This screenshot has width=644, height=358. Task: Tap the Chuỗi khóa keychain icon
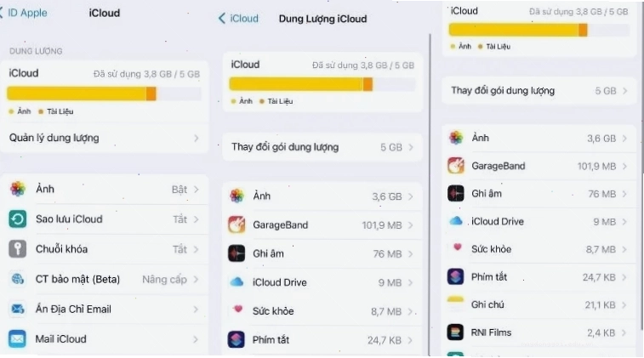tap(18, 249)
